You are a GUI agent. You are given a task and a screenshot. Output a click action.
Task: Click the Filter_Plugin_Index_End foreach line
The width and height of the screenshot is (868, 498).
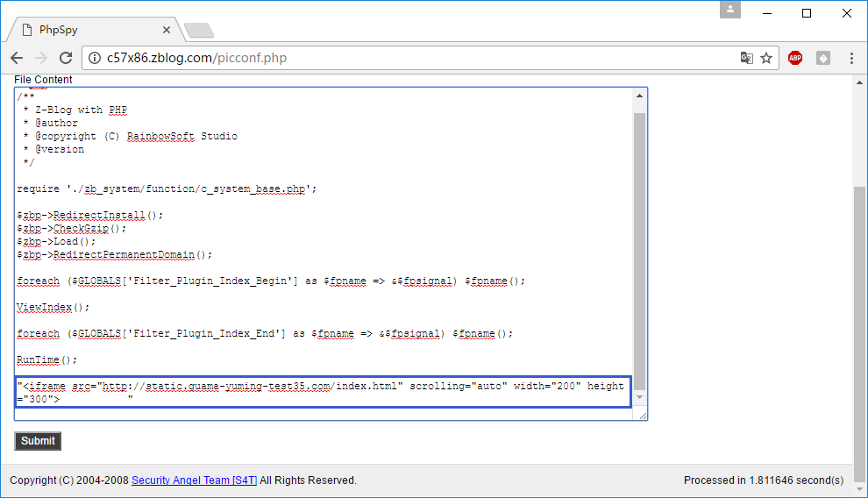(x=265, y=334)
